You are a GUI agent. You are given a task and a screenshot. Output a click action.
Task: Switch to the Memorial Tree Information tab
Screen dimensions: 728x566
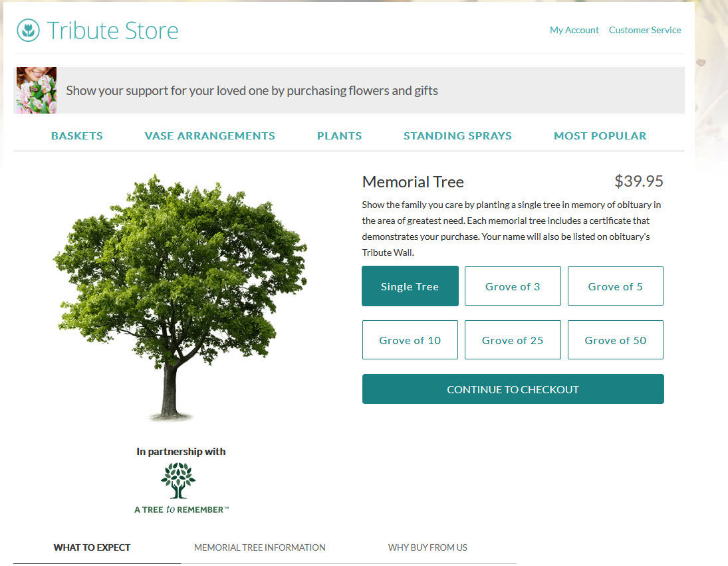pos(260,547)
